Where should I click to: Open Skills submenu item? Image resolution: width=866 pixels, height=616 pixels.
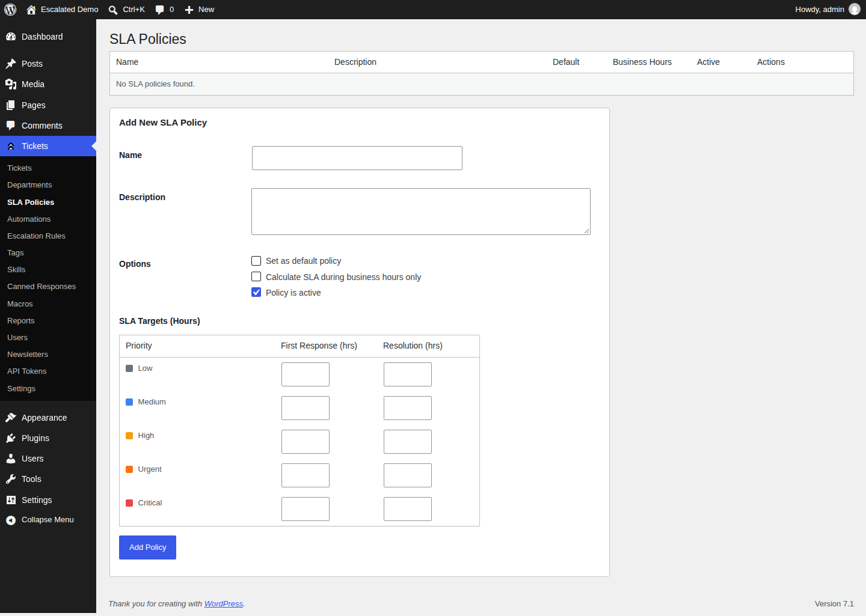16,270
